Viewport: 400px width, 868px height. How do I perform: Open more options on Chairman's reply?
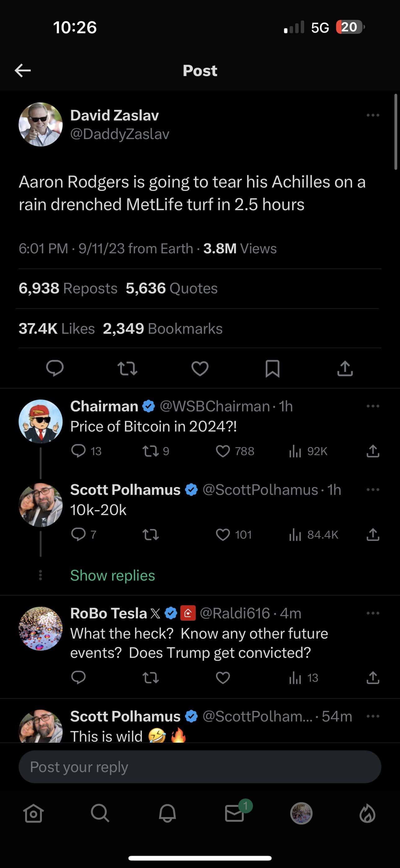tap(373, 406)
